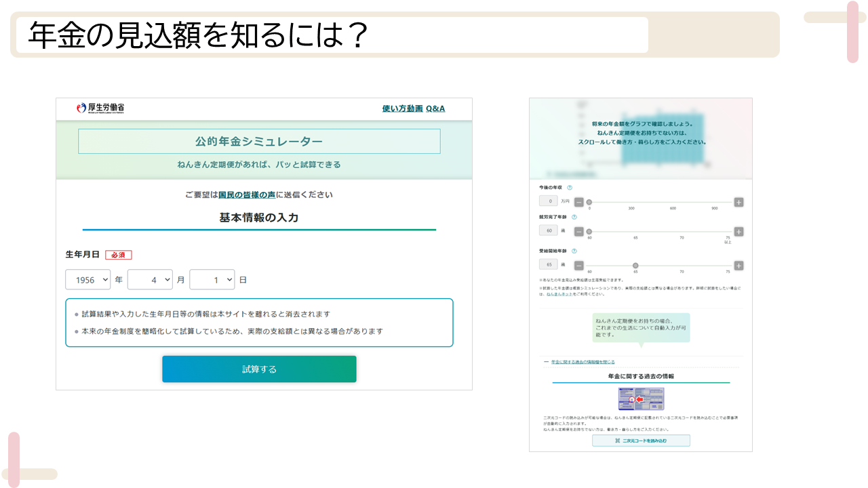
Task: Decrease 今後の年収 with the minus button
Action: pyautogui.click(x=579, y=202)
